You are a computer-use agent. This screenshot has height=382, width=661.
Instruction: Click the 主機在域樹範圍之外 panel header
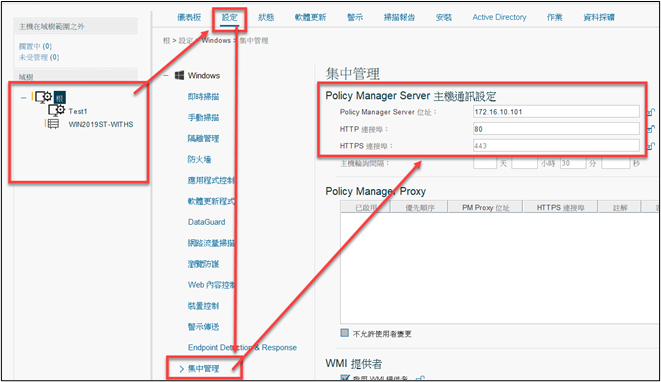pyautogui.click(x=75, y=26)
